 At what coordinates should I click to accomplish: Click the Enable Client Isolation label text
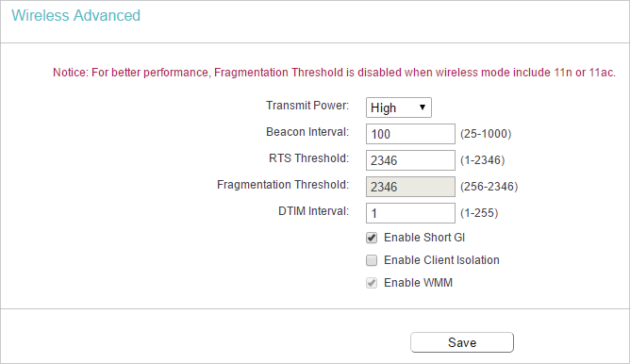click(x=441, y=260)
